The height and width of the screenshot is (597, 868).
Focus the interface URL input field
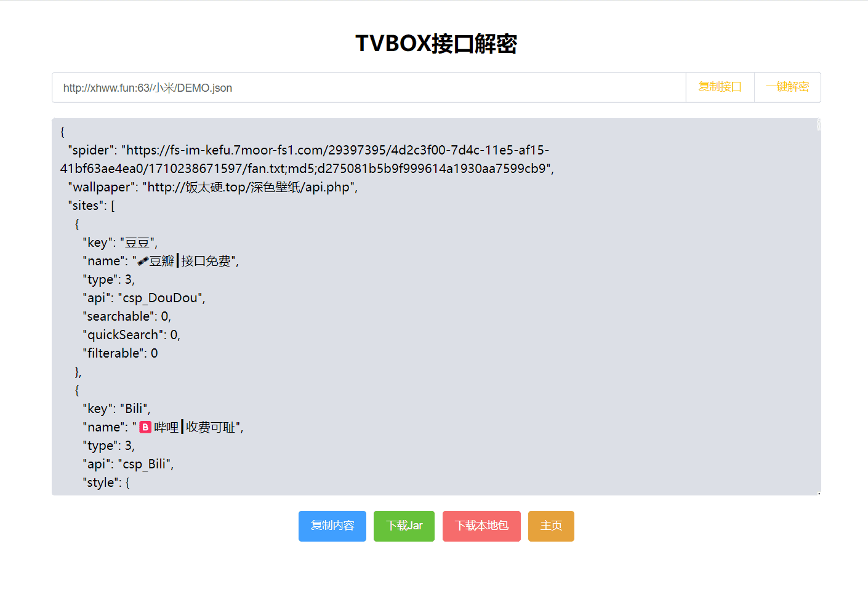coord(369,87)
